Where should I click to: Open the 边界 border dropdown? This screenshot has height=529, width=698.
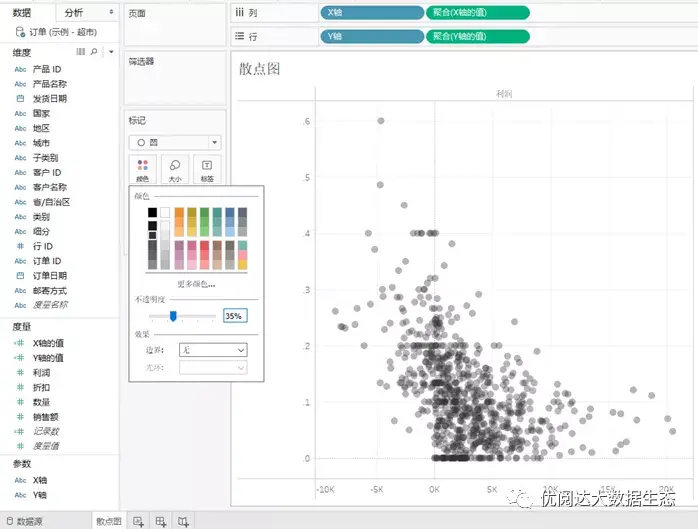[213, 350]
